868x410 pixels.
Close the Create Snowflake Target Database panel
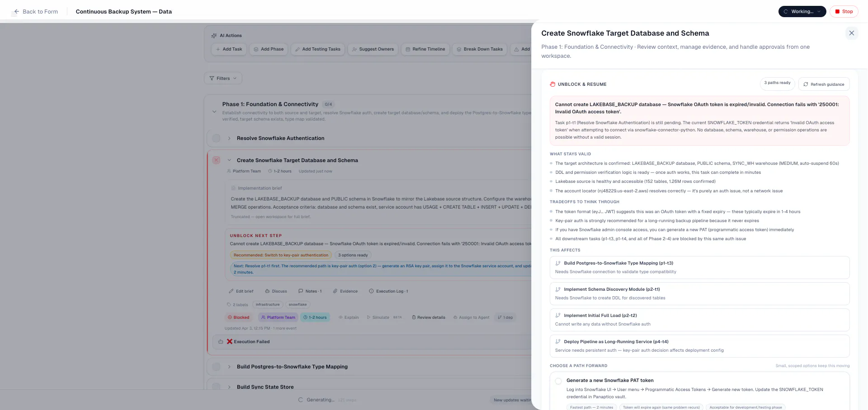851,33
